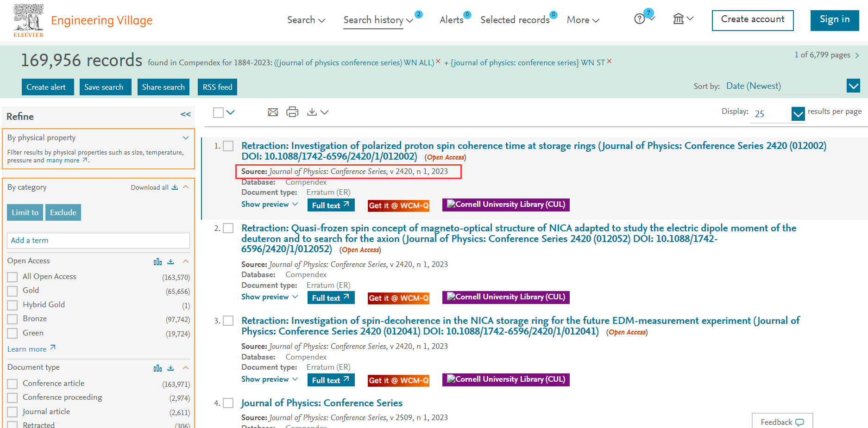Click the Share search button
868x428 pixels.
(164, 87)
